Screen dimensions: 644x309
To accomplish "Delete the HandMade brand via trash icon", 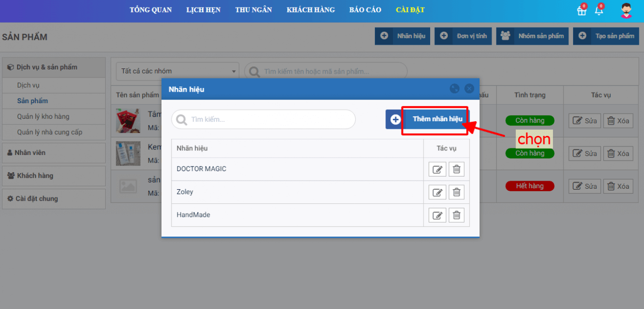I will click(x=456, y=215).
